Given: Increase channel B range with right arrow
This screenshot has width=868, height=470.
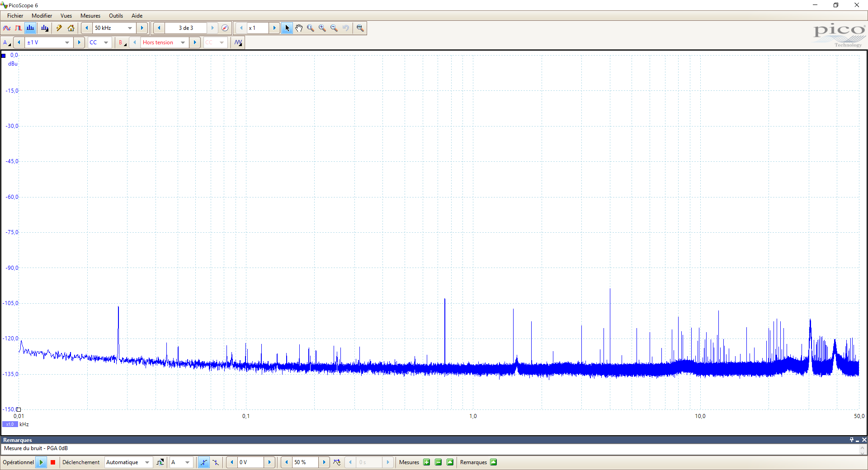Looking at the screenshot, I should tap(195, 42).
